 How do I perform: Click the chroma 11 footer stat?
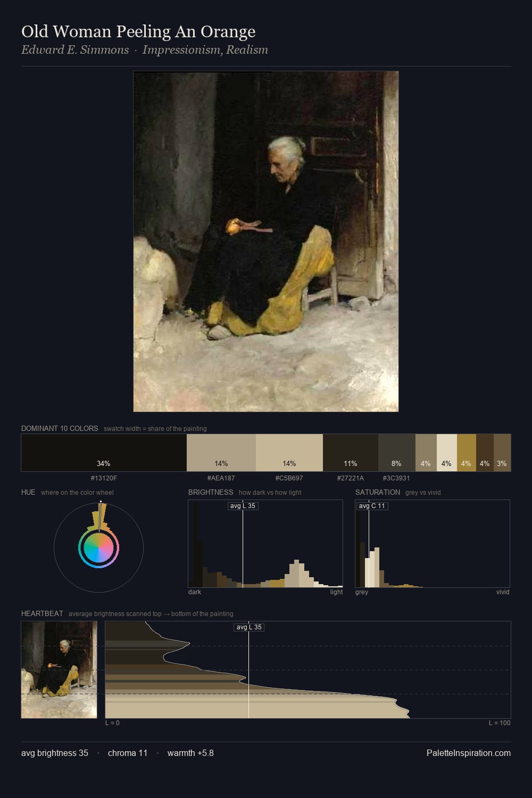(128, 753)
